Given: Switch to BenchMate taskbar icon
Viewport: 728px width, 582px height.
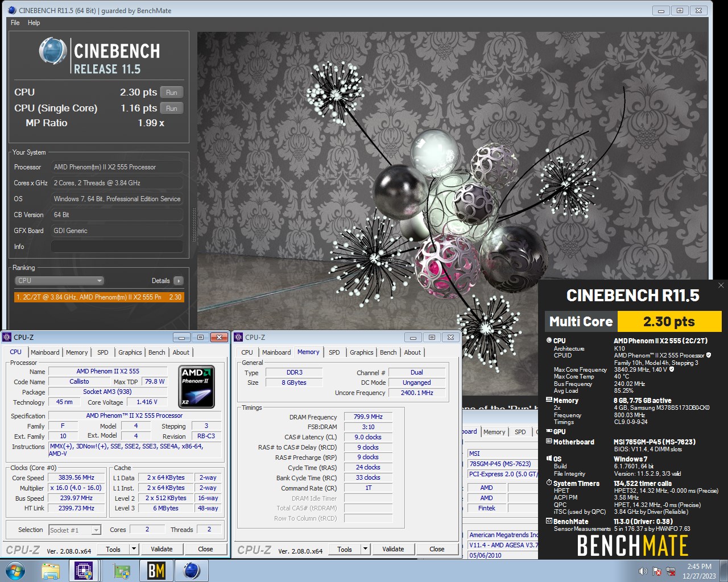Looking at the screenshot, I should [x=156, y=571].
